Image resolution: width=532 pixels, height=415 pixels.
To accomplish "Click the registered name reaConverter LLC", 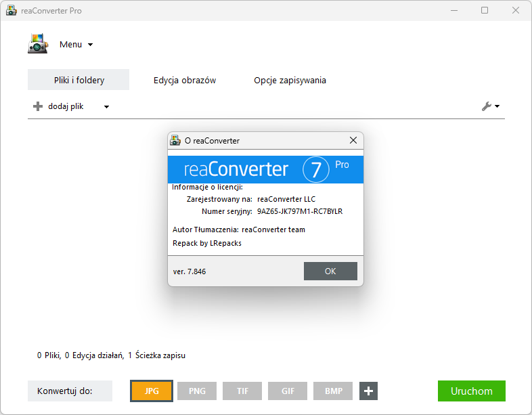I will 286,199.
